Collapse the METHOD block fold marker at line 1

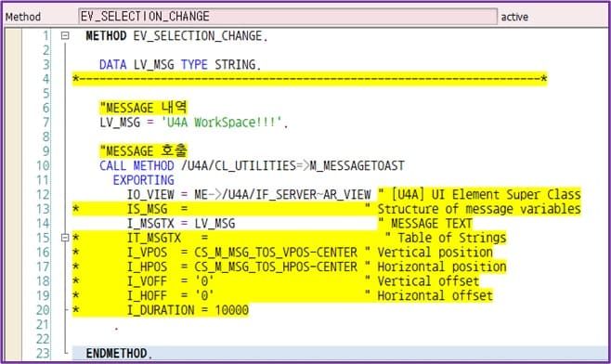click(65, 36)
